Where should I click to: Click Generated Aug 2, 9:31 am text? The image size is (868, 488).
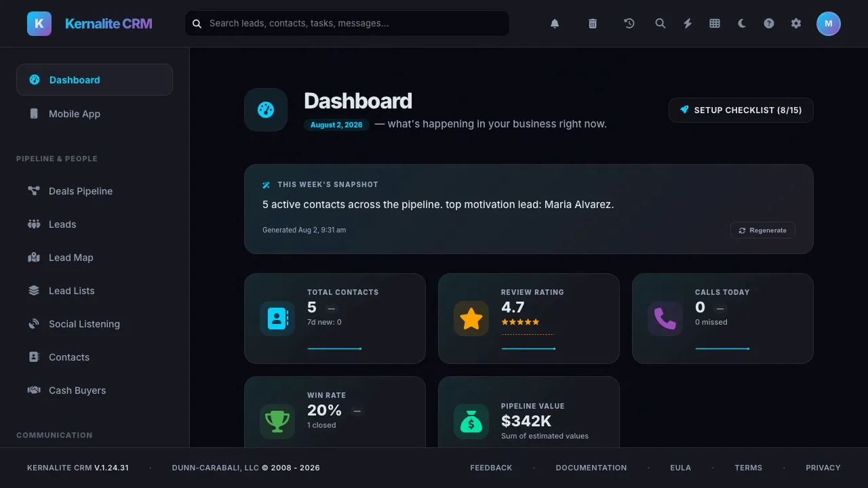[304, 230]
